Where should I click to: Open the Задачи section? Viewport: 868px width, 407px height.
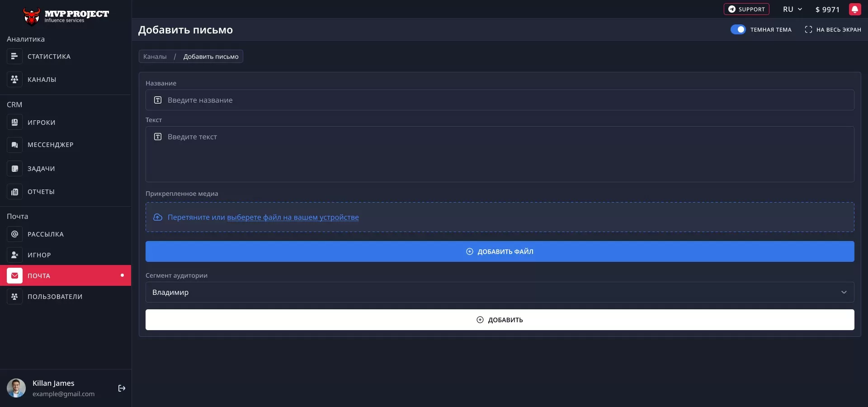(41, 169)
